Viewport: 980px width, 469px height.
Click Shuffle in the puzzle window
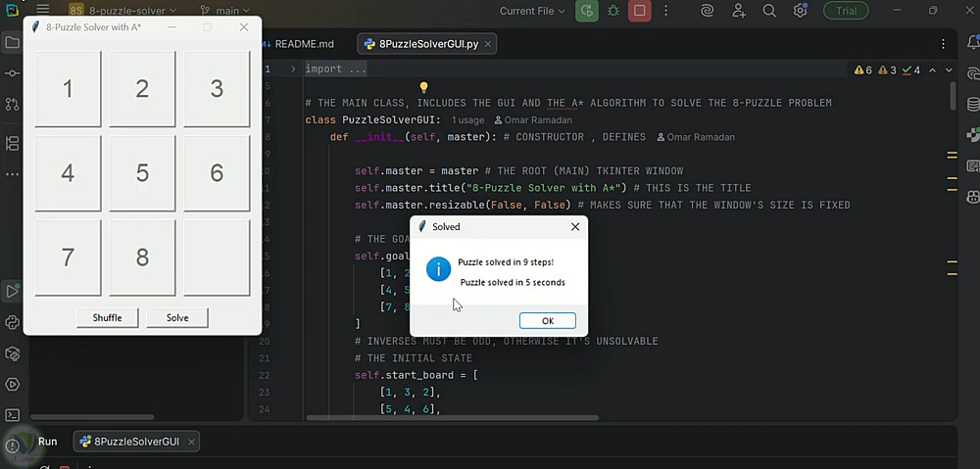[x=108, y=318]
